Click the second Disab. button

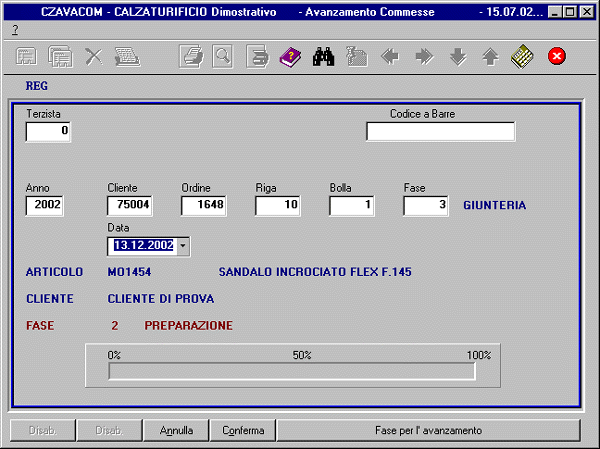109,430
